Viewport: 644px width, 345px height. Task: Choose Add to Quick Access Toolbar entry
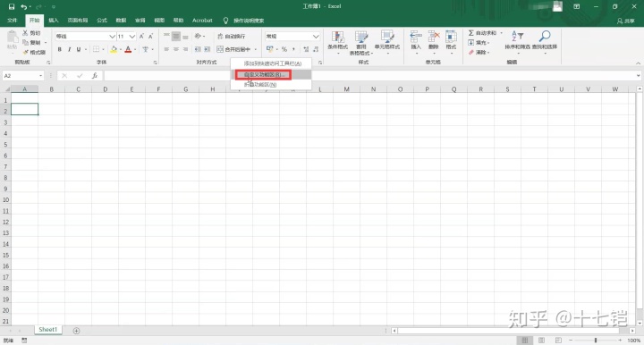click(x=271, y=63)
